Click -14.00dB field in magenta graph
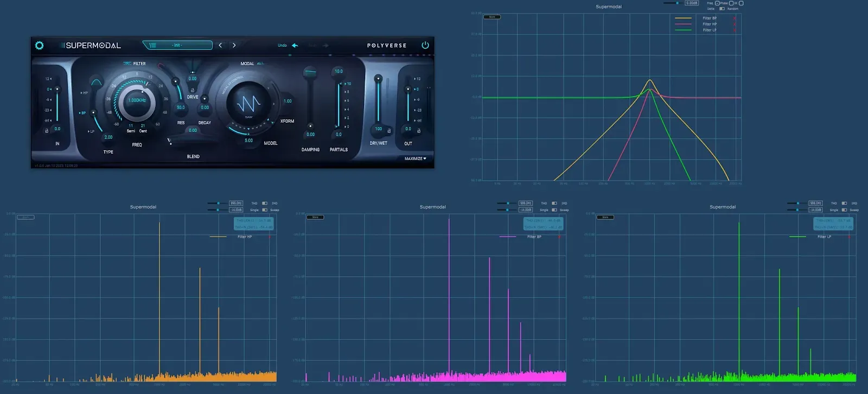 (x=526, y=210)
